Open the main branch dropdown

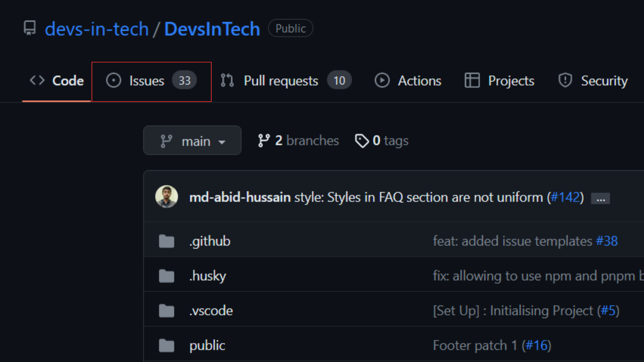(192, 141)
